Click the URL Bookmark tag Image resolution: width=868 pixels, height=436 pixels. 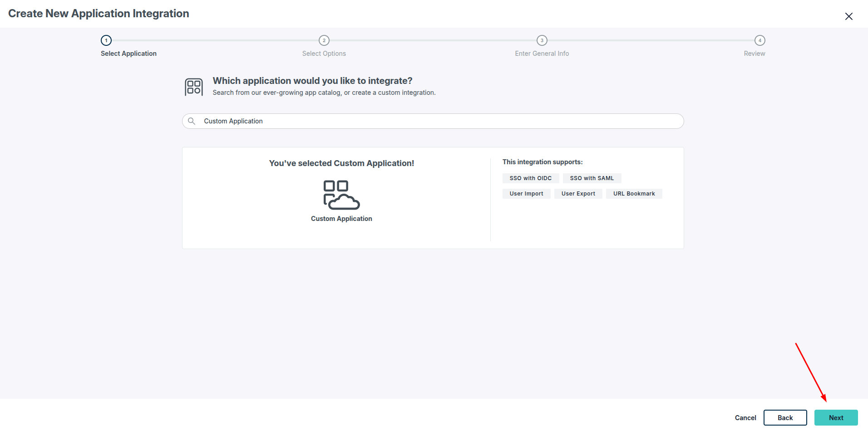(x=634, y=194)
